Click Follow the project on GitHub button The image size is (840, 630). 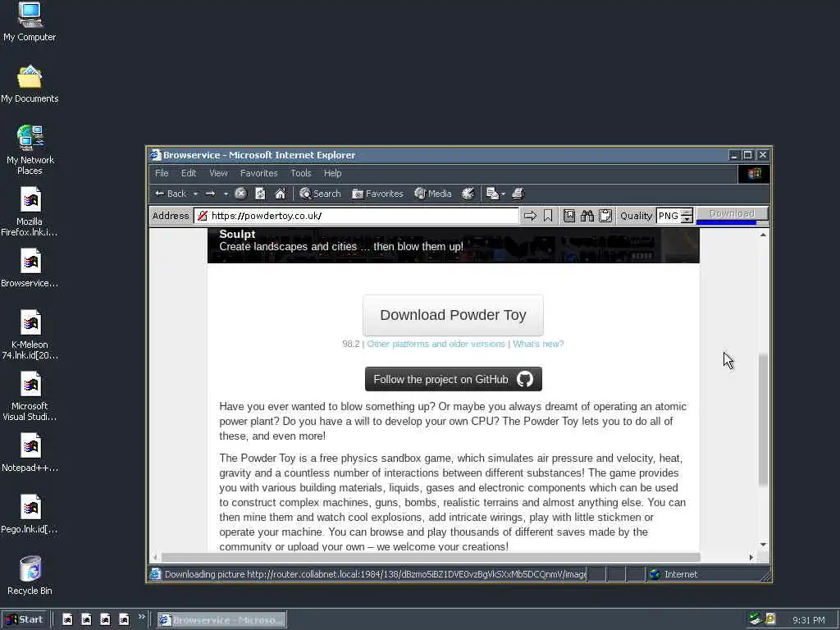453,379
